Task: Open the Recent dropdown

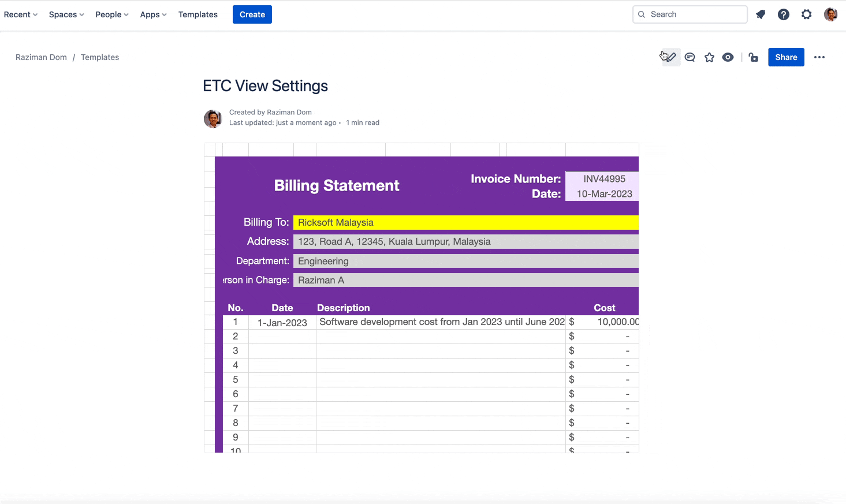Action: pos(17,14)
